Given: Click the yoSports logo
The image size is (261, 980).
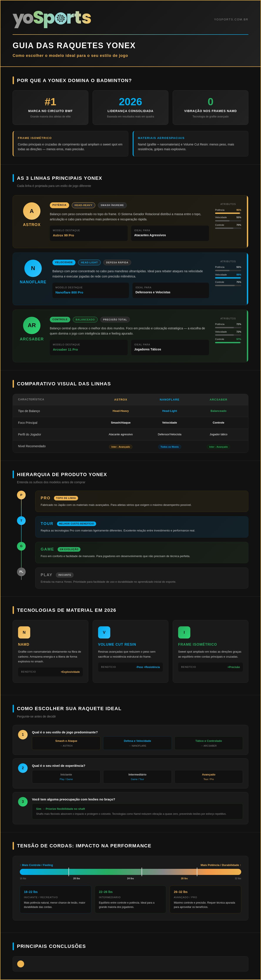Looking at the screenshot, I should [52, 19].
